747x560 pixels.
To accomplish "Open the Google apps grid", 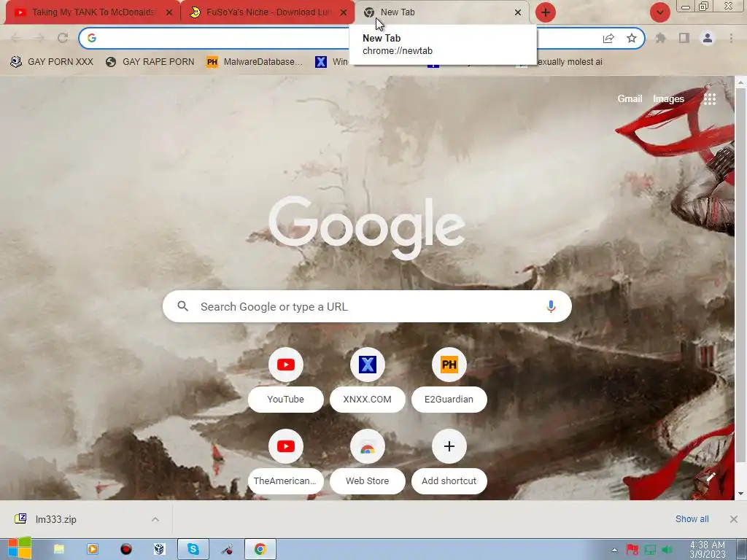I will point(710,99).
